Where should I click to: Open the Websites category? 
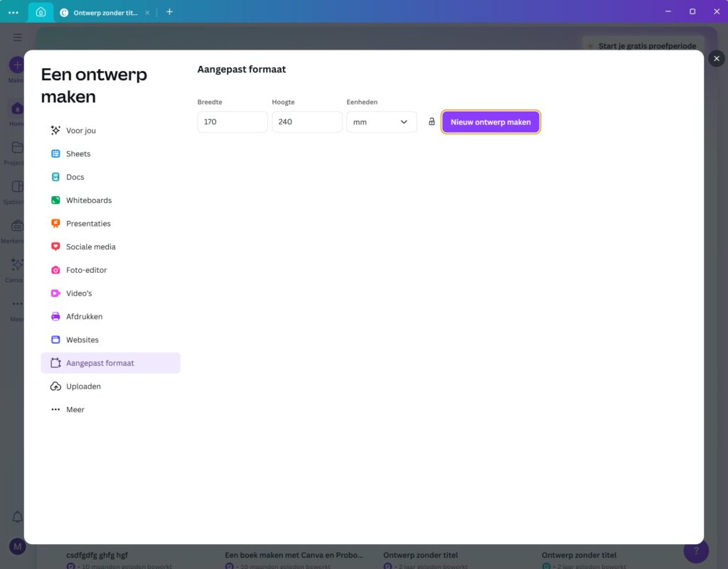click(x=82, y=340)
